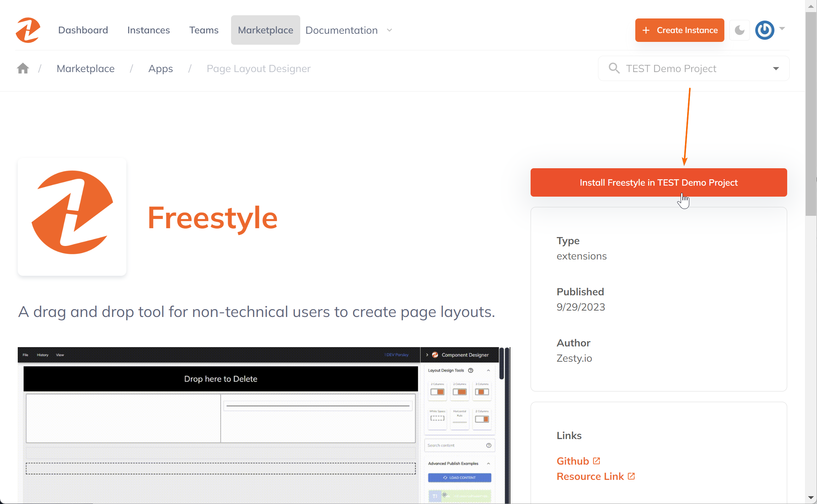Click the Zesty.io home icon
The image size is (817, 504).
[x=22, y=69]
